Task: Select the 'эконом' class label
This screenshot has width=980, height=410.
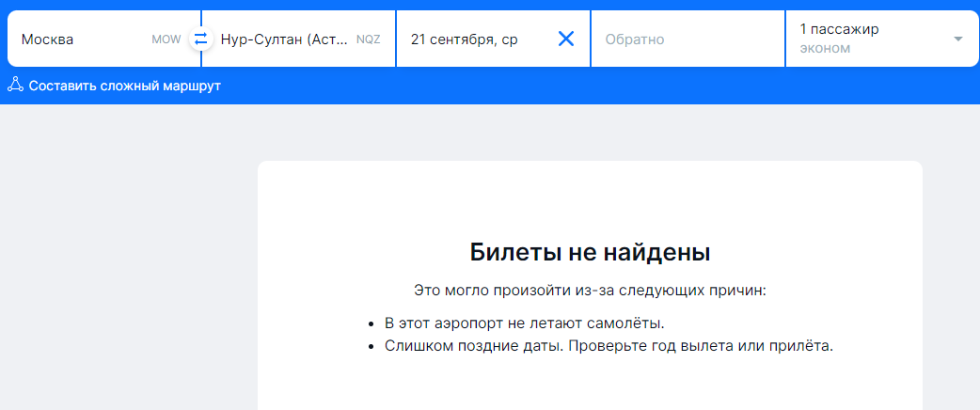Action: 825,49
